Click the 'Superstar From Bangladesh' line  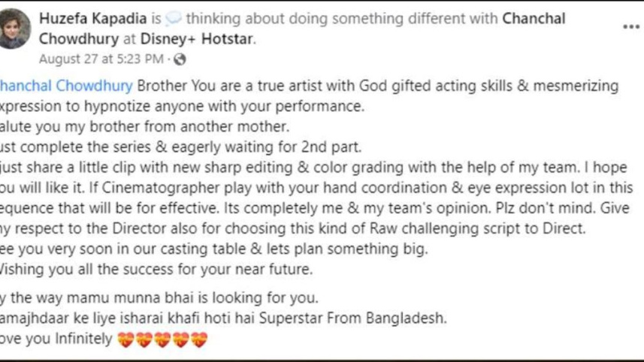pos(225,318)
